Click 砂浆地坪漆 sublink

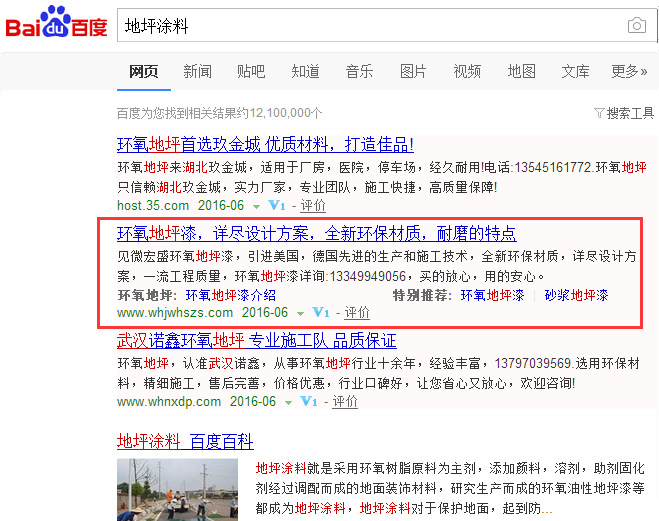click(576, 295)
